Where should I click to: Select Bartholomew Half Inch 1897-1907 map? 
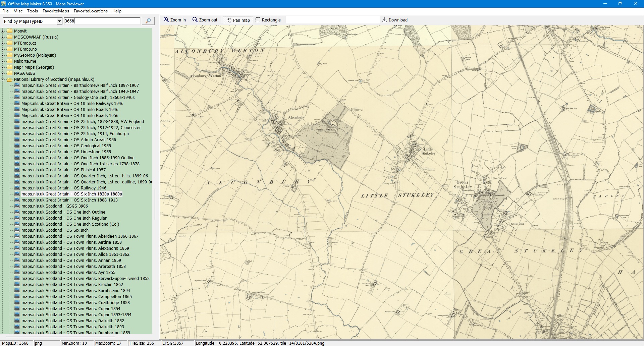pyautogui.click(x=80, y=85)
